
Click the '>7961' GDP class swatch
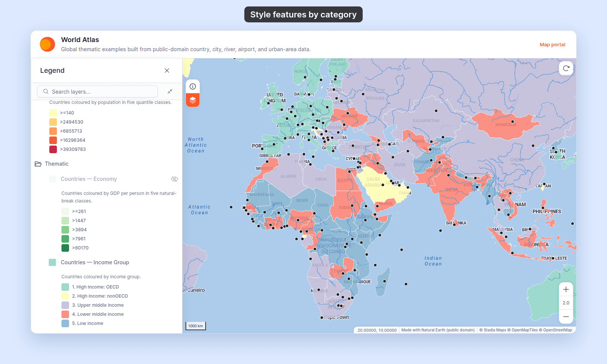click(x=65, y=239)
